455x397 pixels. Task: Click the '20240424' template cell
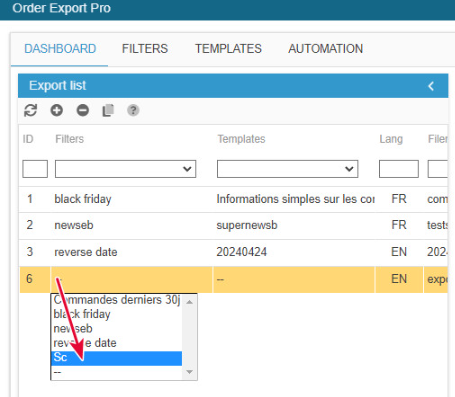(294, 252)
